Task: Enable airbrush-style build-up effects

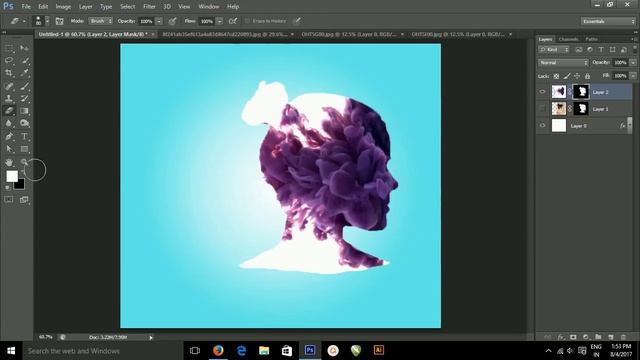Action: coord(233,21)
